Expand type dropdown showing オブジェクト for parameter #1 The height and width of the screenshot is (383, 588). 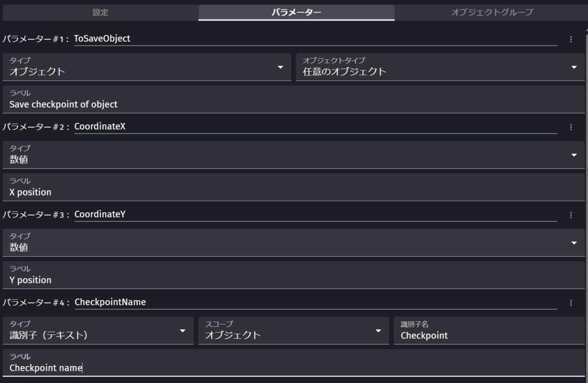(147, 67)
